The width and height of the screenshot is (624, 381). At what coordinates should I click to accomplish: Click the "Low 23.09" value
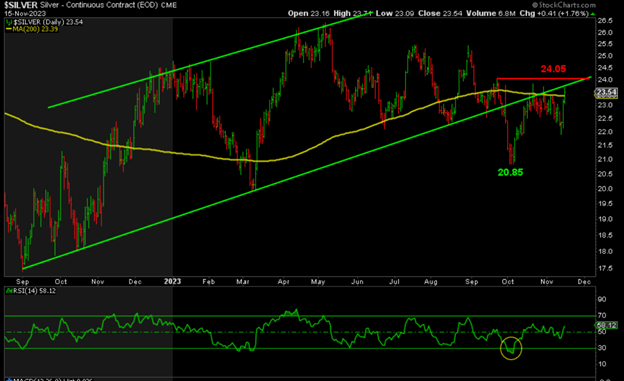click(x=395, y=13)
